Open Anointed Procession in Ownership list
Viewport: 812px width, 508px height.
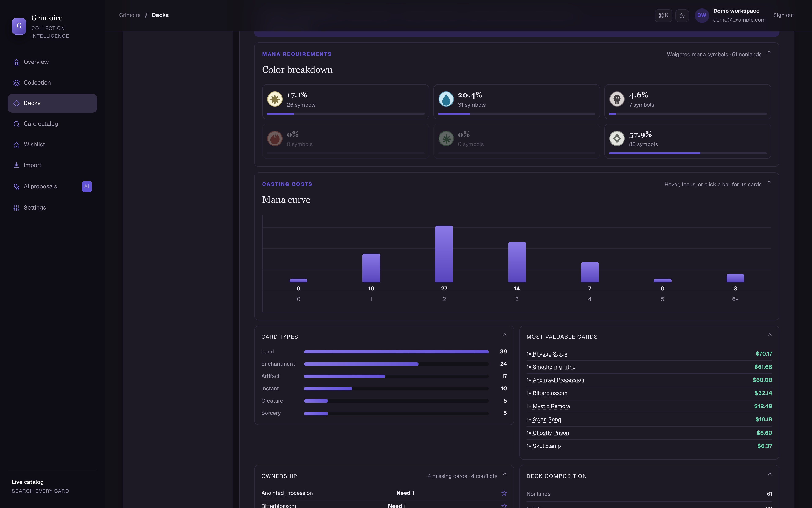coord(287,493)
